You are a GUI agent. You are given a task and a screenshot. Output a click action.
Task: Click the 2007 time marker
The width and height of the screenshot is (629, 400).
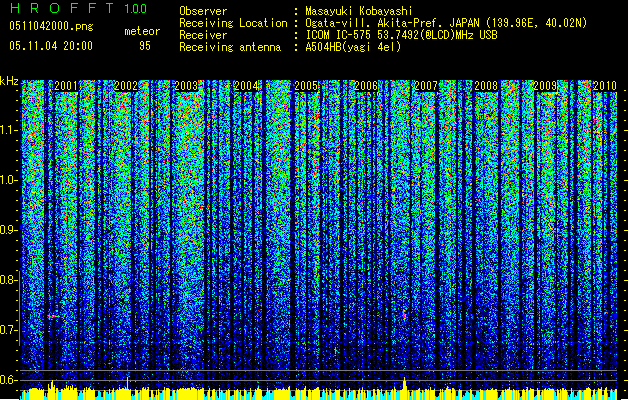[x=426, y=86]
